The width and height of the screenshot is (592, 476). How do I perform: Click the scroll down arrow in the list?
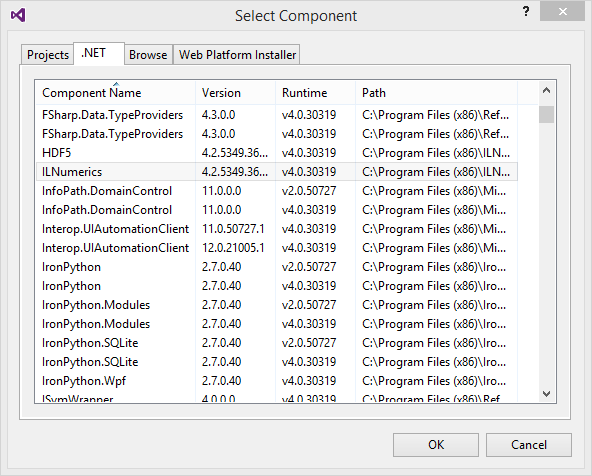point(546,394)
